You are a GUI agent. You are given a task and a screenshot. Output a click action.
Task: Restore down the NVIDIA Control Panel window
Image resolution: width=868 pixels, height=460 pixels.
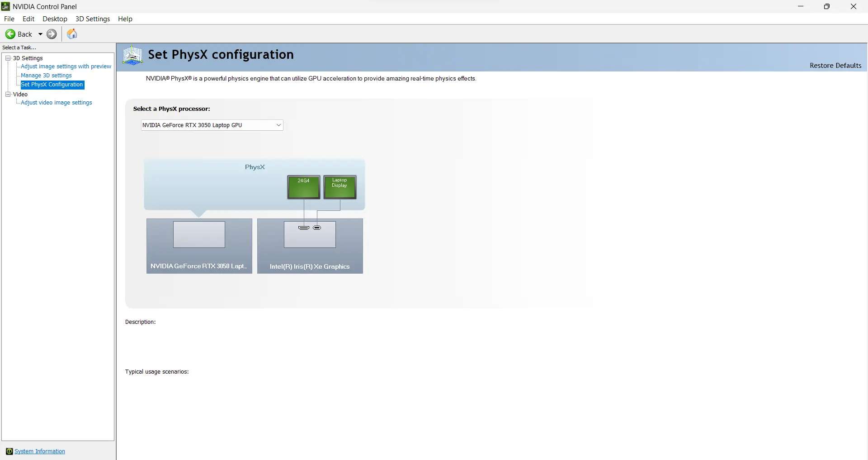(827, 6)
